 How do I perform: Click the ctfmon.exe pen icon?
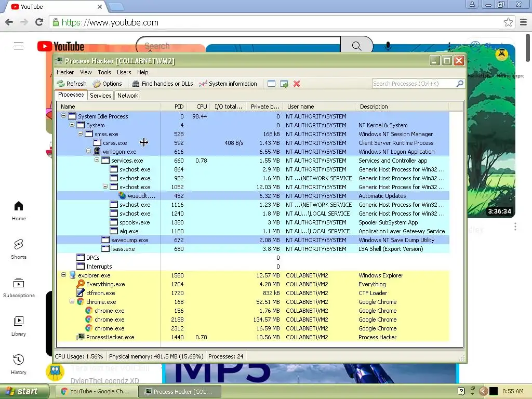81,293
